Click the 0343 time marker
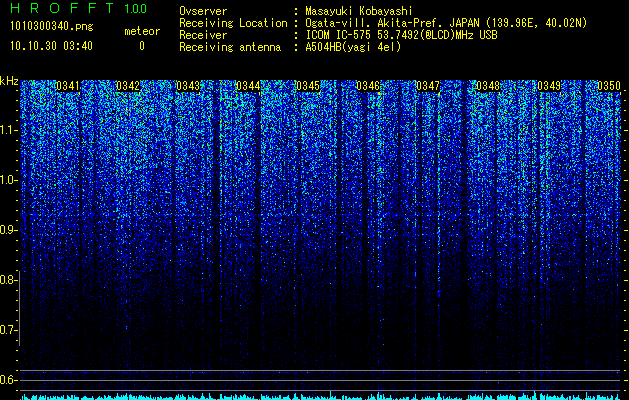The image size is (629, 400). tap(188, 86)
